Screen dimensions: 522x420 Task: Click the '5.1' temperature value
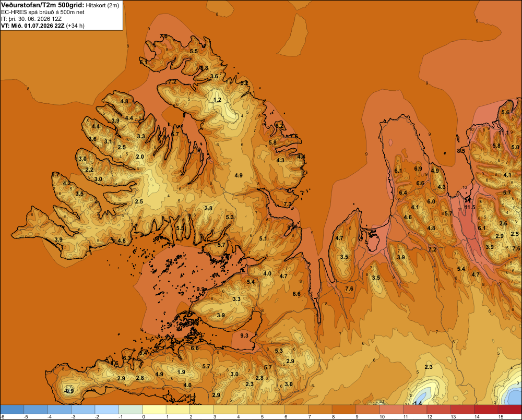point(263,238)
